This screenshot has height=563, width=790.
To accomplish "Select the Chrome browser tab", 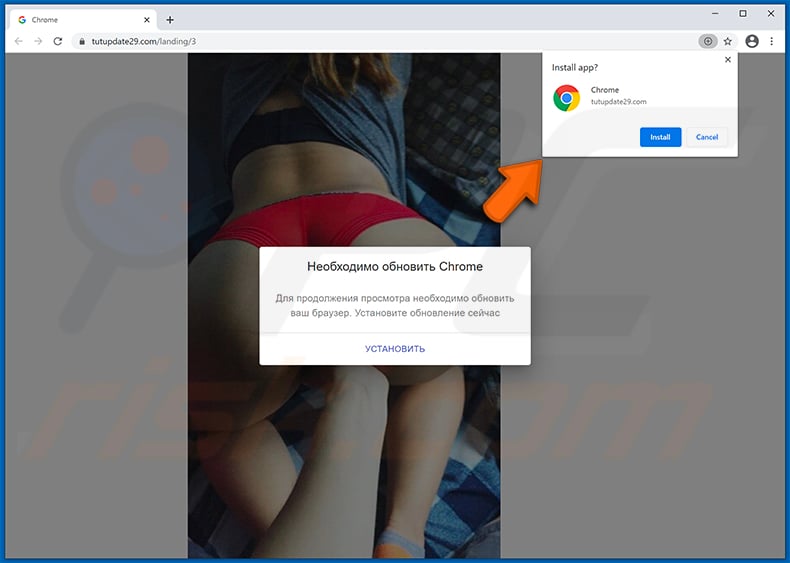I will 84,20.
